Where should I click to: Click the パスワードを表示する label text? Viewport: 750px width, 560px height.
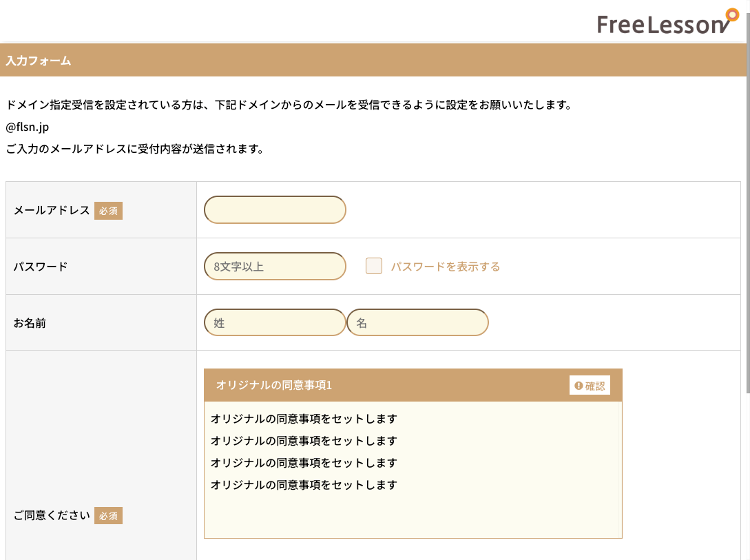445,267
